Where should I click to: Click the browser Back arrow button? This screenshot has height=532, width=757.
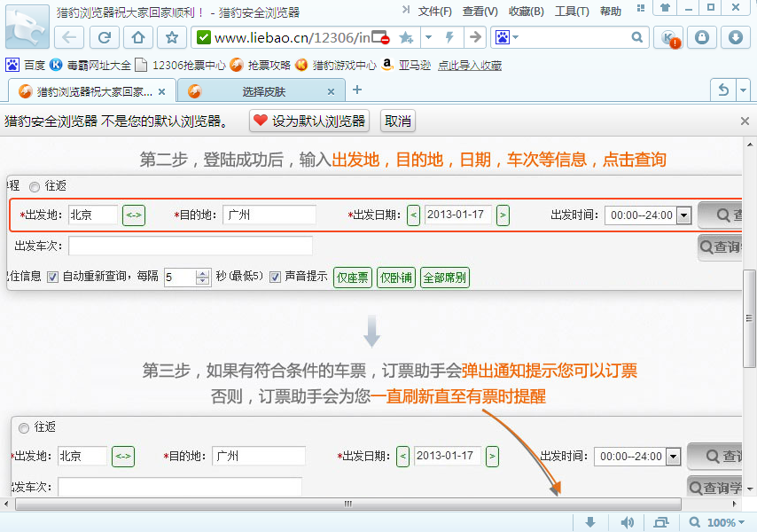tap(69, 37)
